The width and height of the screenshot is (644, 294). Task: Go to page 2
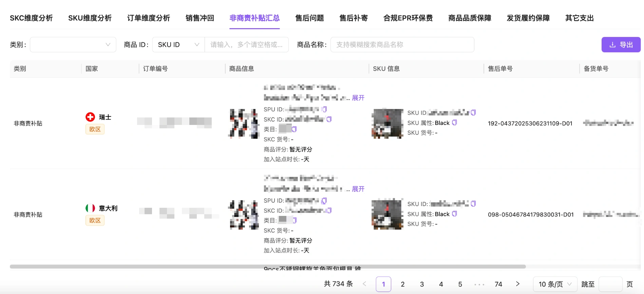click(x=403, y=284)
